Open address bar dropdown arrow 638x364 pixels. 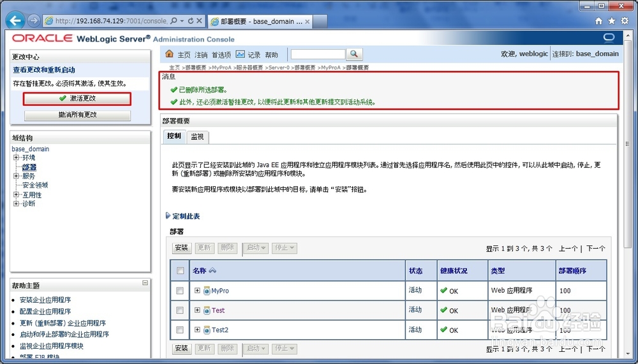[x=182, y=20]
